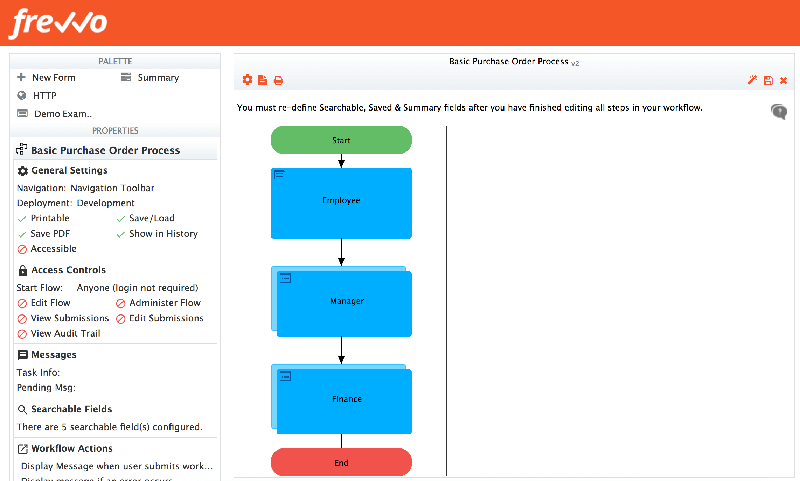
Task: Save the workflow with the floppy disk icon
Action: [768, 80]
